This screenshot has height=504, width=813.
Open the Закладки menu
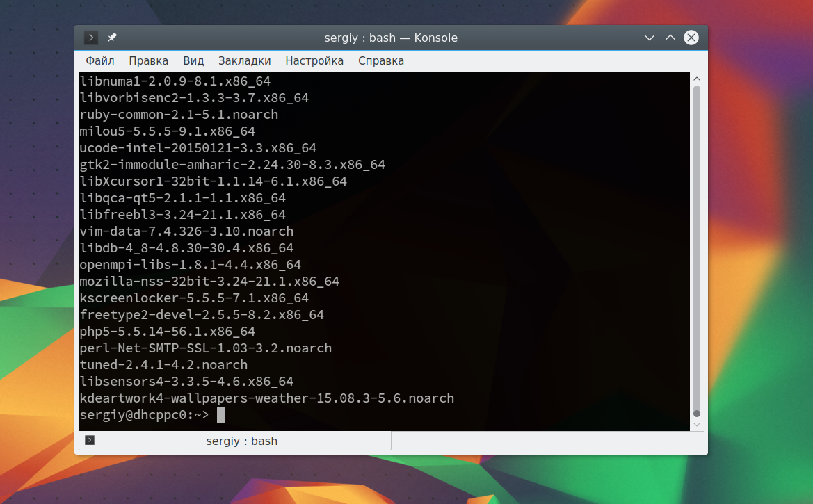[244, 60]
